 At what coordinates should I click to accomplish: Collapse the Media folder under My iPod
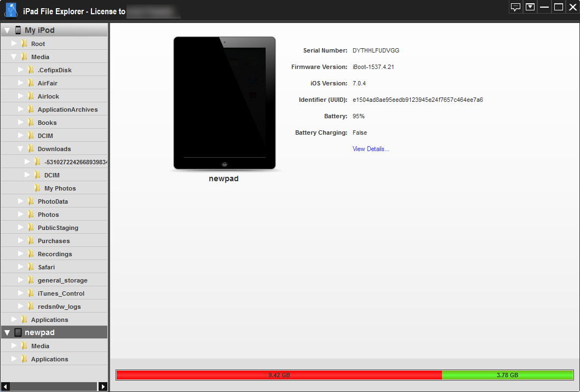pyautogui.click(x=14, y=57)
